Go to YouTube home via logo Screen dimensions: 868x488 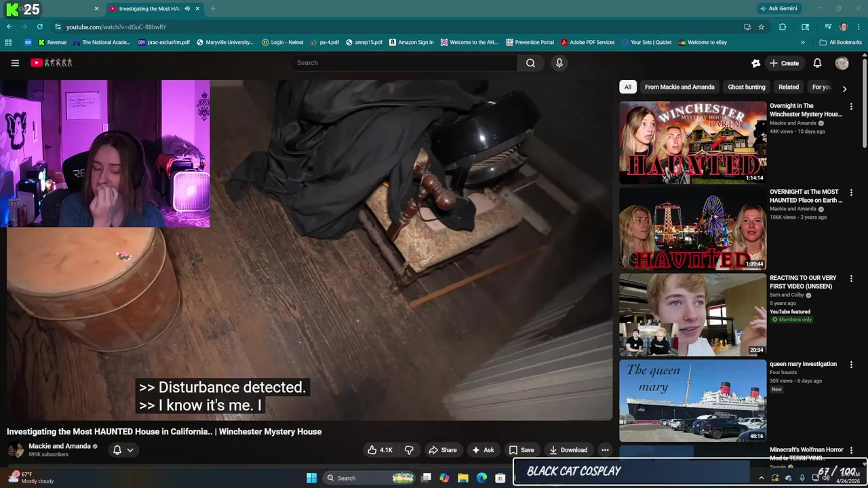tap(51, 63)
